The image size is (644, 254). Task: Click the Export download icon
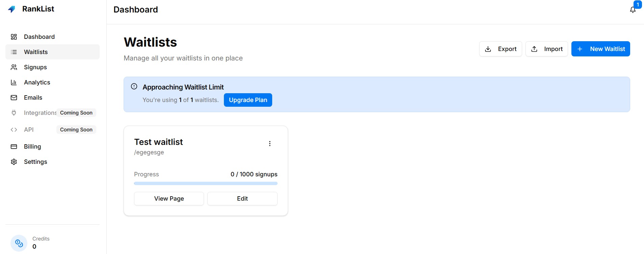(x=488, y=49)
